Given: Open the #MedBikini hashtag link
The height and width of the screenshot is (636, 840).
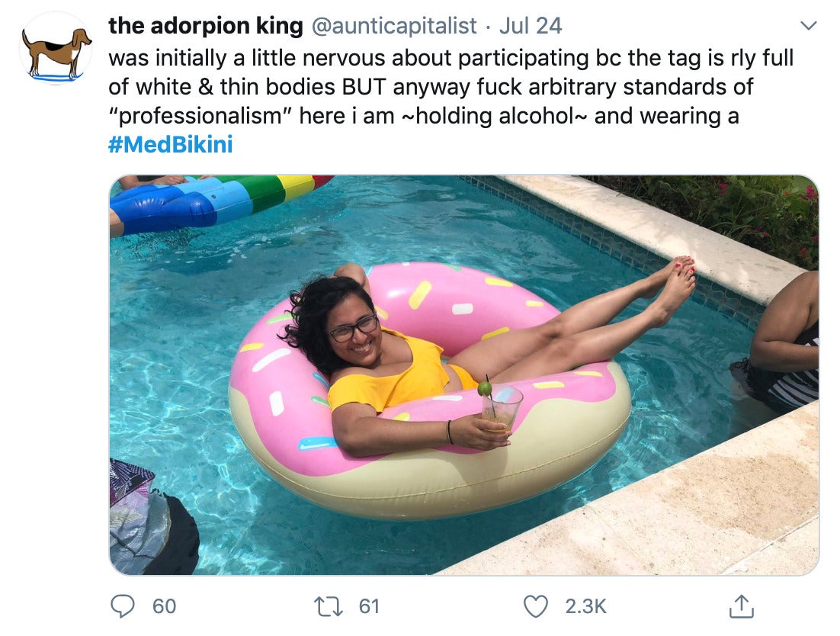Looking at the screenshot, I should 170,145.
